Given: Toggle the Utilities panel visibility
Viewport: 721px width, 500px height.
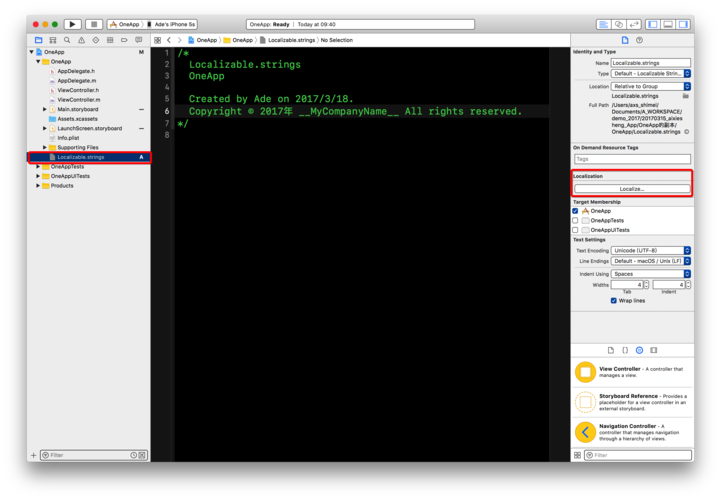Looking at the screenshot, I should point(683,24).
